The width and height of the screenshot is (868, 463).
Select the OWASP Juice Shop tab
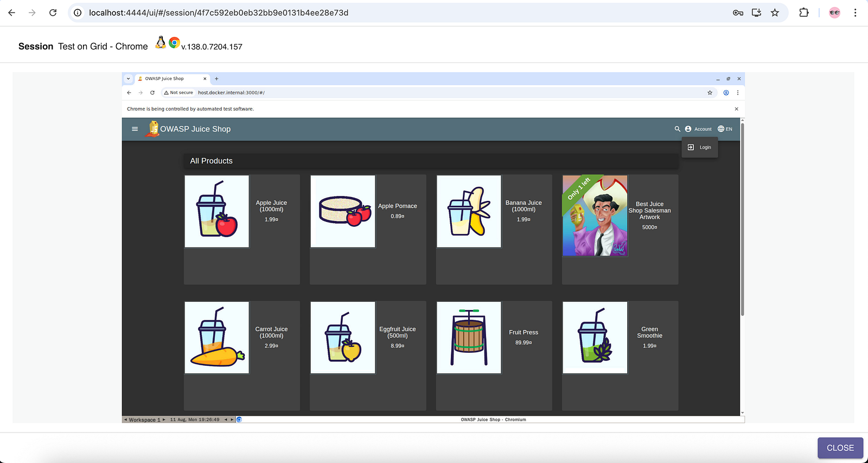[x=172, y=79]
